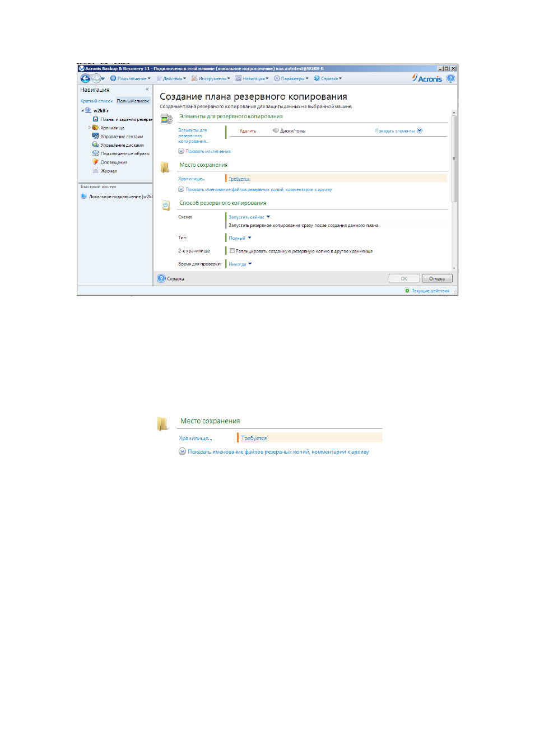The height and width of the screenshot is (756, 535).
Task: Select the Оповещения tree item text
Action: (114, 162)
